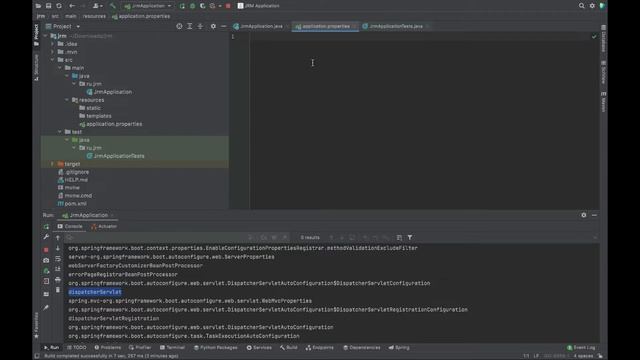Click the camera thread dump icon
640x360 pixels.
coord(46,260)
